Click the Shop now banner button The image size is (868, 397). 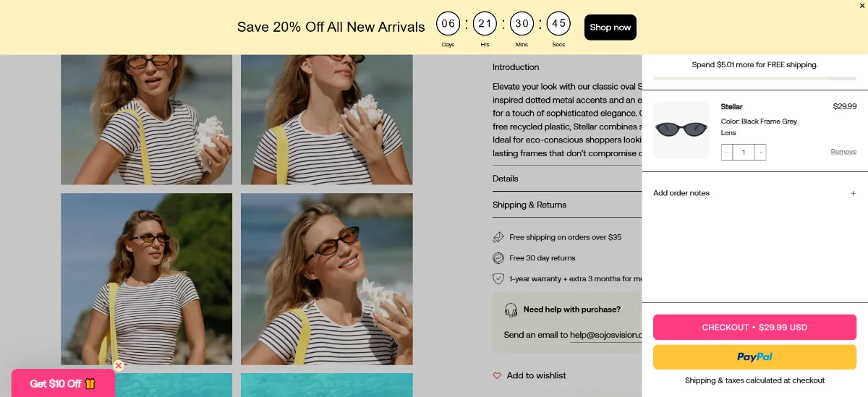point(610,27)
